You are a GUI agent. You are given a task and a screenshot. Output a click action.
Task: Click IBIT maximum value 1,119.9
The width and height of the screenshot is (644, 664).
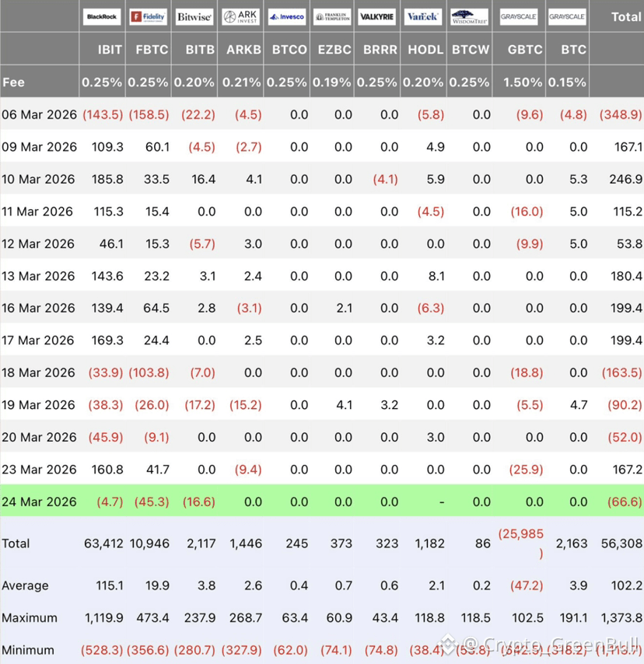tap(103, 618)
